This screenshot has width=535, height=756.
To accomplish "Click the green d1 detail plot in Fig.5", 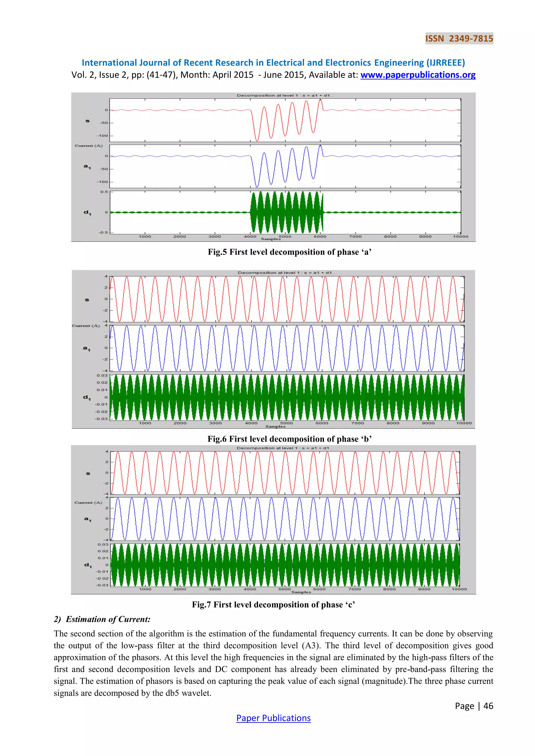I will point(285,212).
